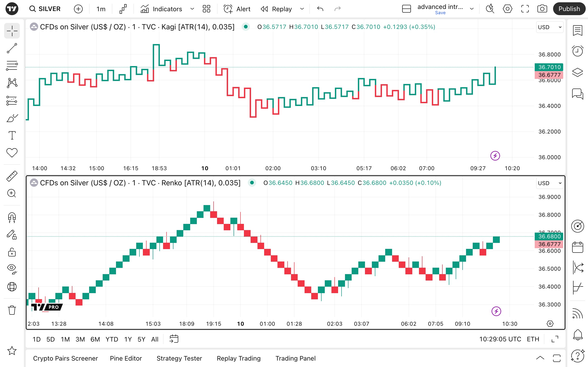This screenshot has width=588, height=367.
Task: Click the ruler measure tool
Action: (x=12, y=176)
